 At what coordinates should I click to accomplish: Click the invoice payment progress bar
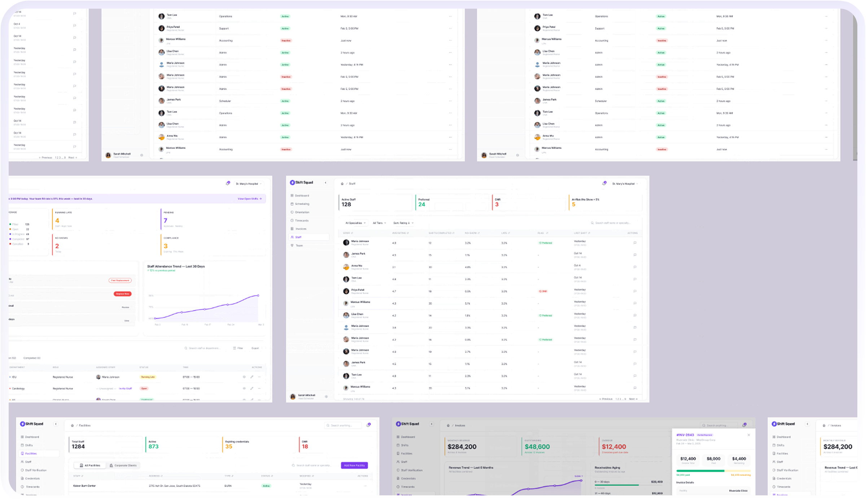713,471
